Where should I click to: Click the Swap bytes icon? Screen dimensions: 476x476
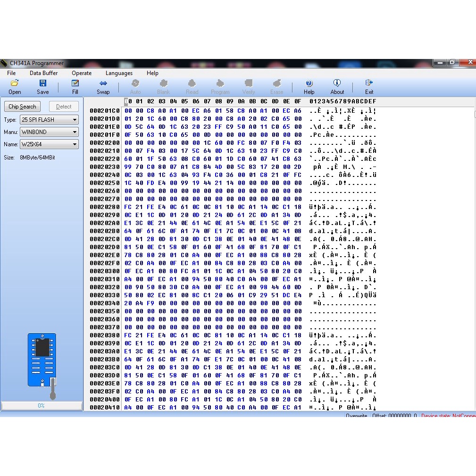coord(103,84)
